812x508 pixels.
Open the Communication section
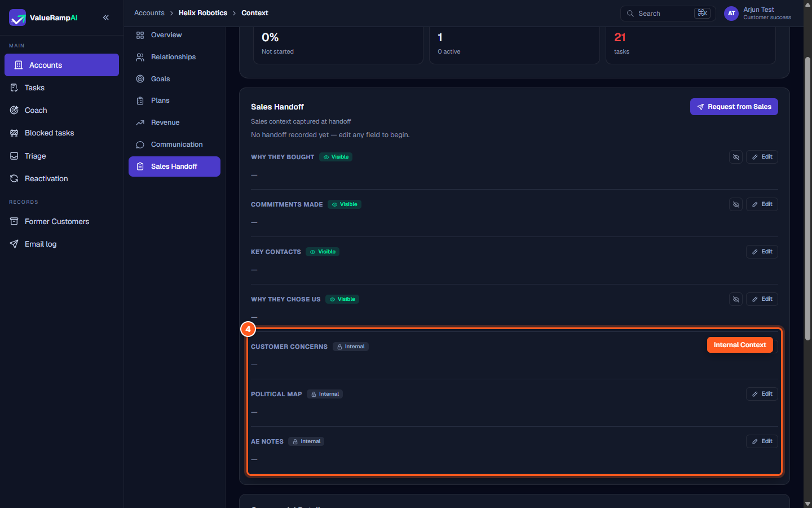point(174,144)
